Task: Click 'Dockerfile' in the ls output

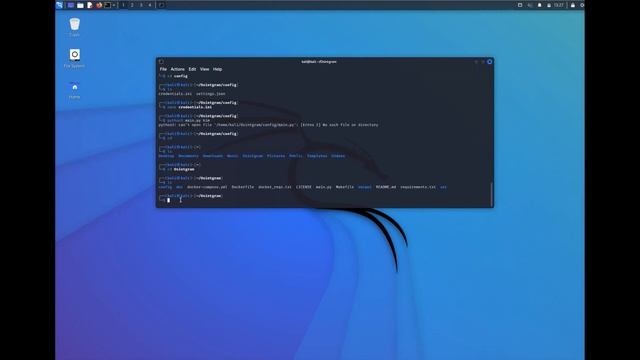Action: tap(243, 187)
